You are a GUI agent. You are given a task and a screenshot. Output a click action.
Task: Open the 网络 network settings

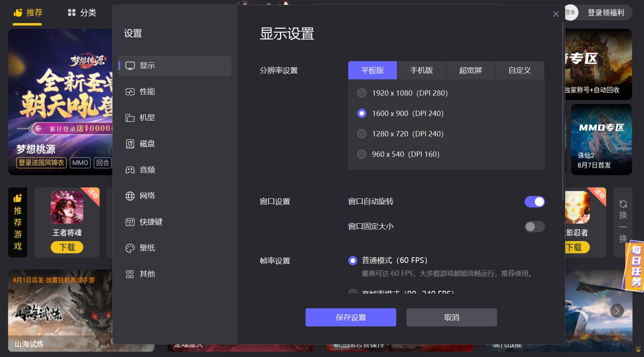pos(147,196)
